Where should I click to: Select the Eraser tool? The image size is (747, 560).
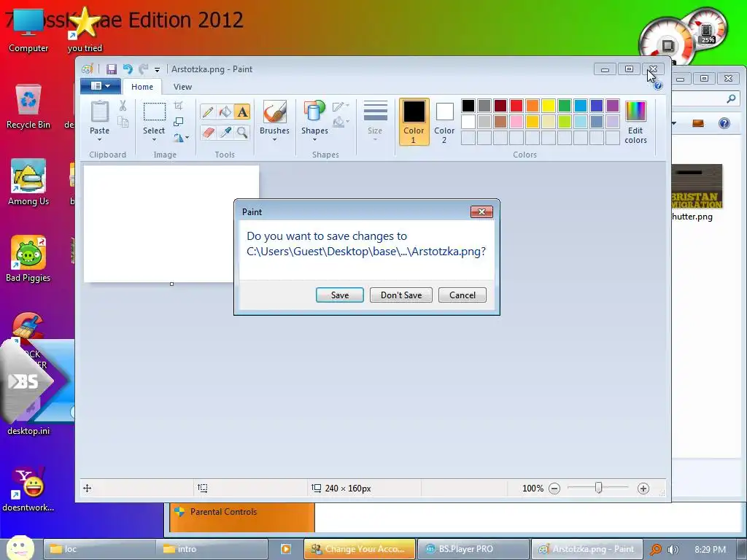click(x=208, y=132)
